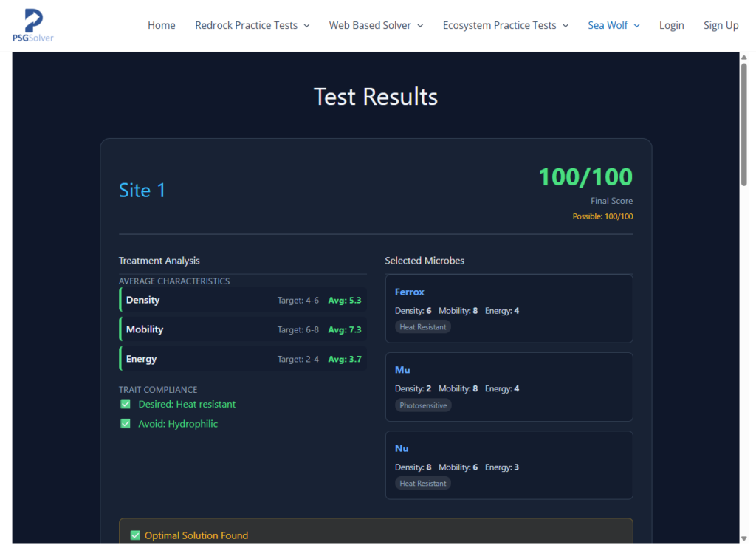Select the Ferrox microbe card
The height and width of the screenshot is (545, 756).
coord(509,309)
